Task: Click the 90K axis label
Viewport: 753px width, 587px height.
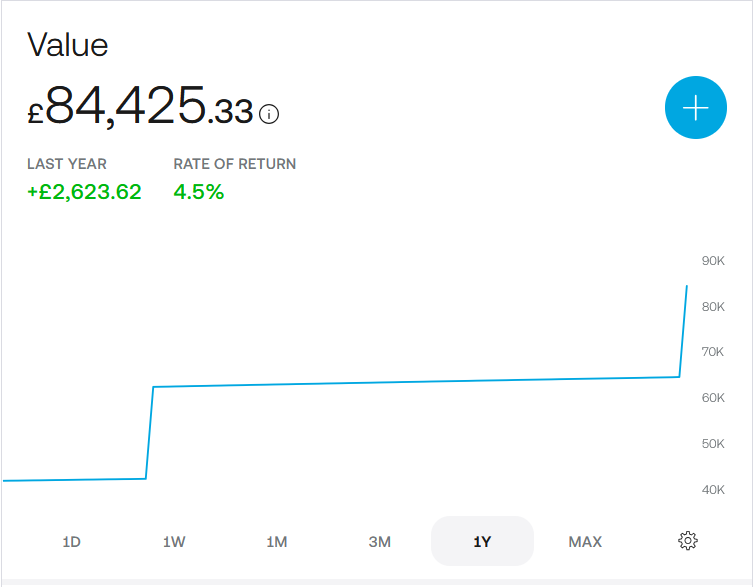Action: [x=713, y=261]
